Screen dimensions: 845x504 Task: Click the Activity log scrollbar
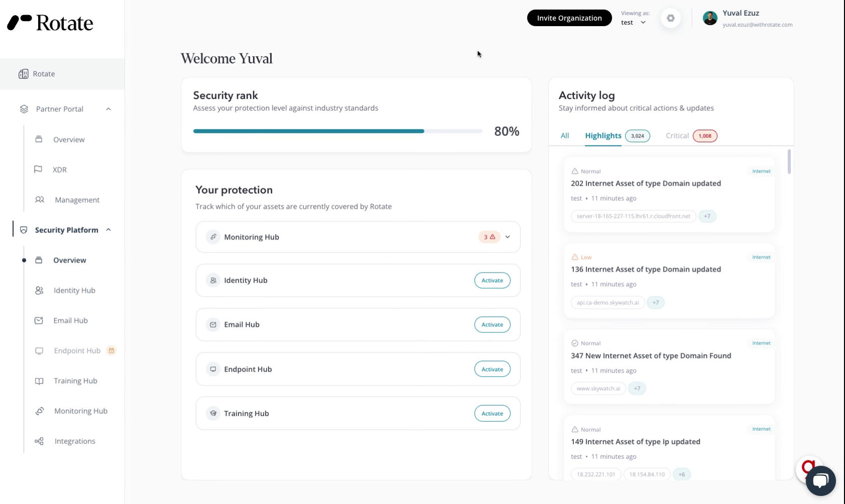point(789,161)
